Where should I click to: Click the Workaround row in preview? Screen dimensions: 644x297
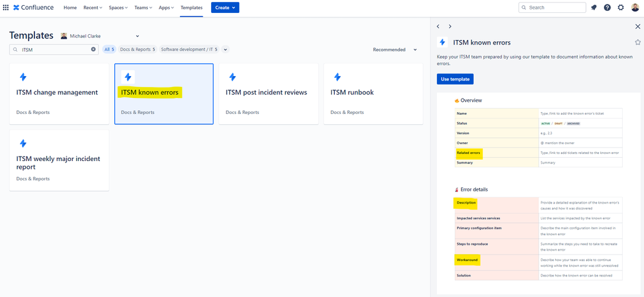click(538, 263)
